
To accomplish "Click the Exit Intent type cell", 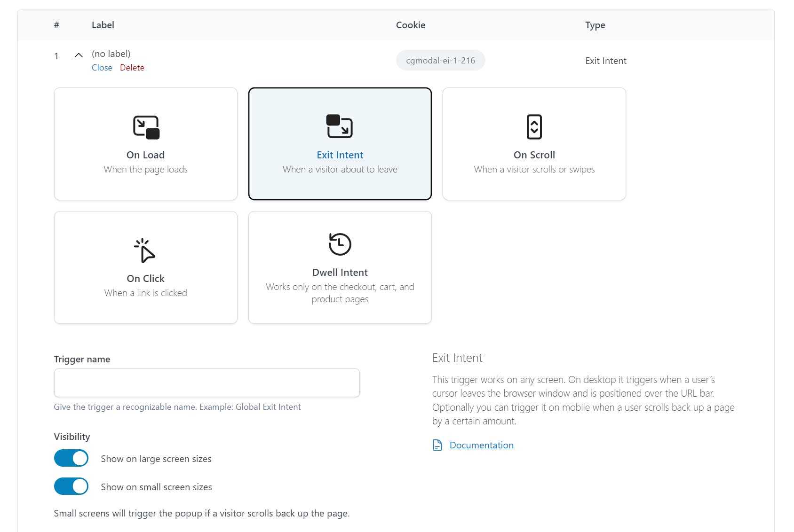I will (606, 61).
